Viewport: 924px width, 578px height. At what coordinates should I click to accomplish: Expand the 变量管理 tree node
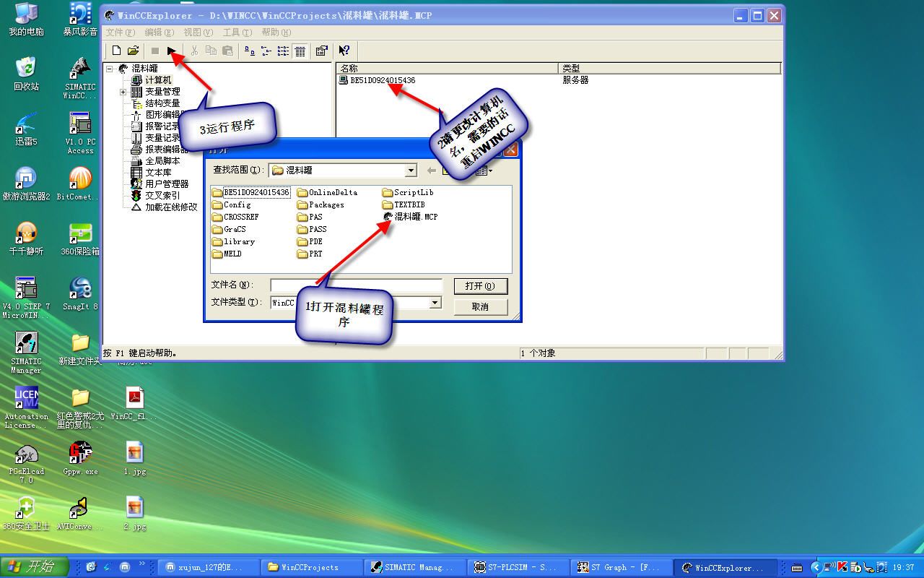pyautogui.click(x=123, y=92)
